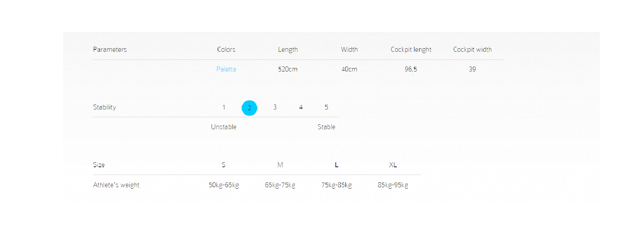
Task: Select stability rating 1
Action: (x=224, y=107)
